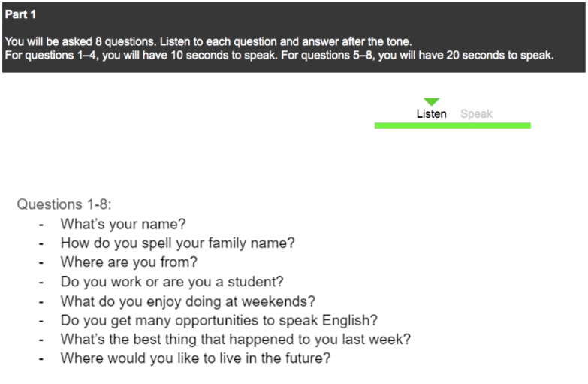Click the bullet dash before "Where are you from?"
The image size is (588, 384).
coord(41,263)
